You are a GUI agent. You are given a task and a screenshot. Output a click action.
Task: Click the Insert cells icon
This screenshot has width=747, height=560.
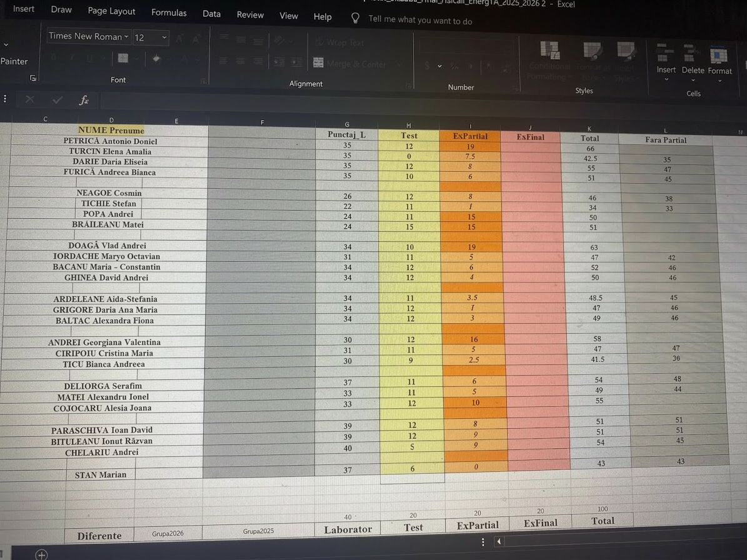[x=665, y=53]
